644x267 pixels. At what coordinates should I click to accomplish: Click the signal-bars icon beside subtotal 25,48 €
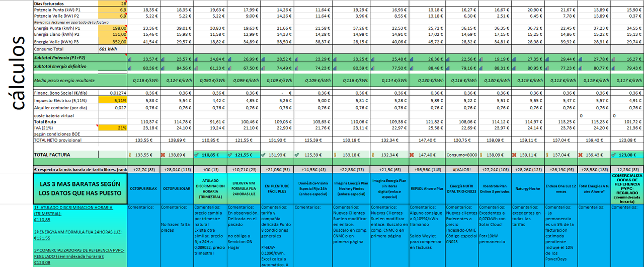point(373,59)
